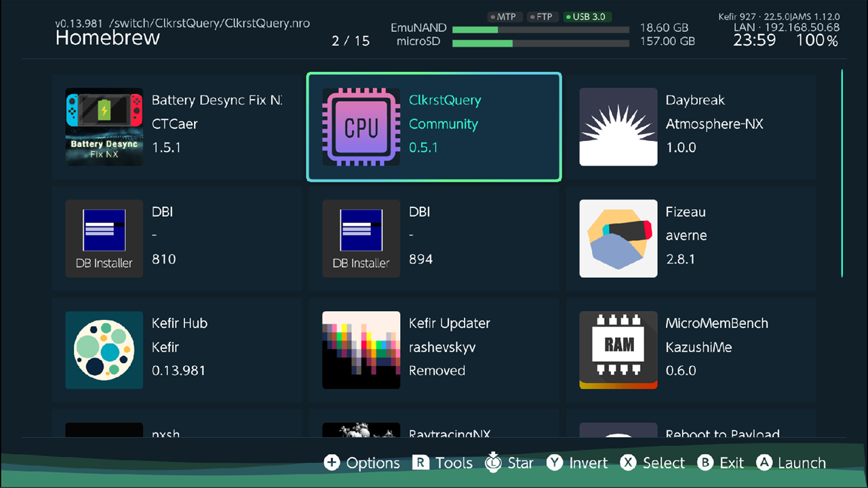Click the CTCaer author name
Image resolution: width=868 pixels, height=488 pixels.
point(175,124)
